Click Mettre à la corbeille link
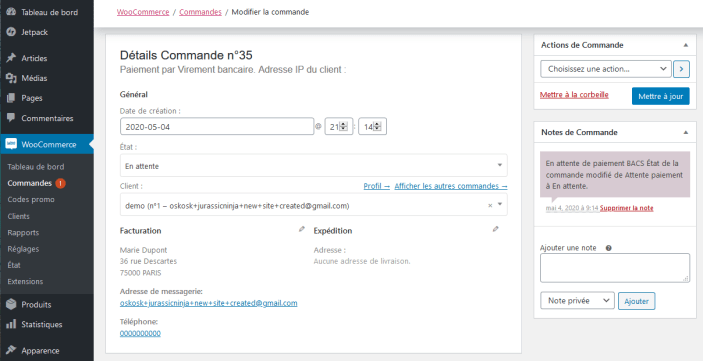 tap(574, 95)
